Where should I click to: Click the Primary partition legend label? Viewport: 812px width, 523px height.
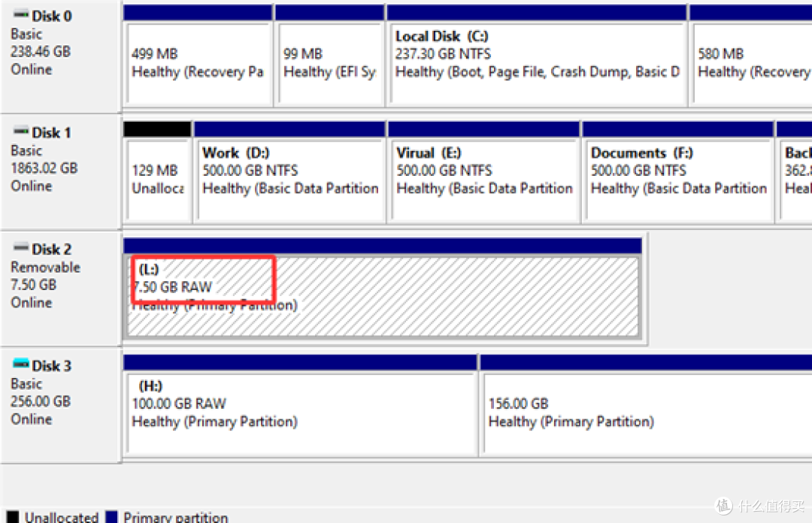(175, 517)
